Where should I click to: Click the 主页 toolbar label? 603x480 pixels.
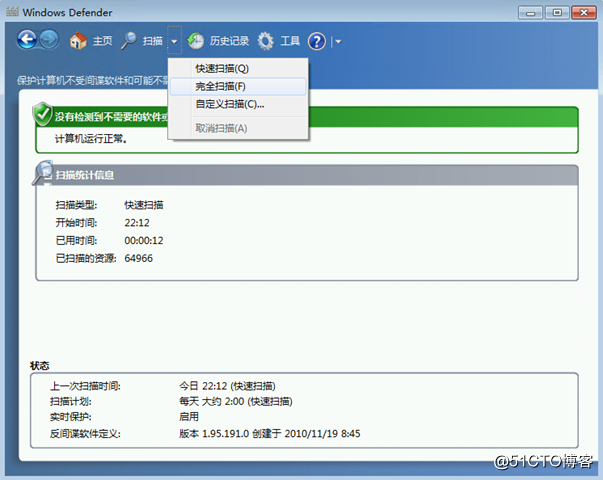click(x=102, y=41)
